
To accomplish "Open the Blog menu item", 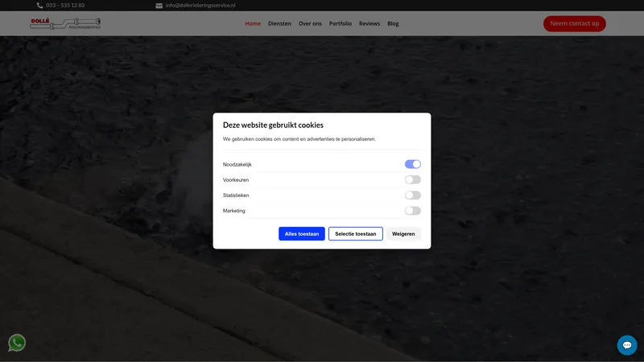I will coord(393,23).
